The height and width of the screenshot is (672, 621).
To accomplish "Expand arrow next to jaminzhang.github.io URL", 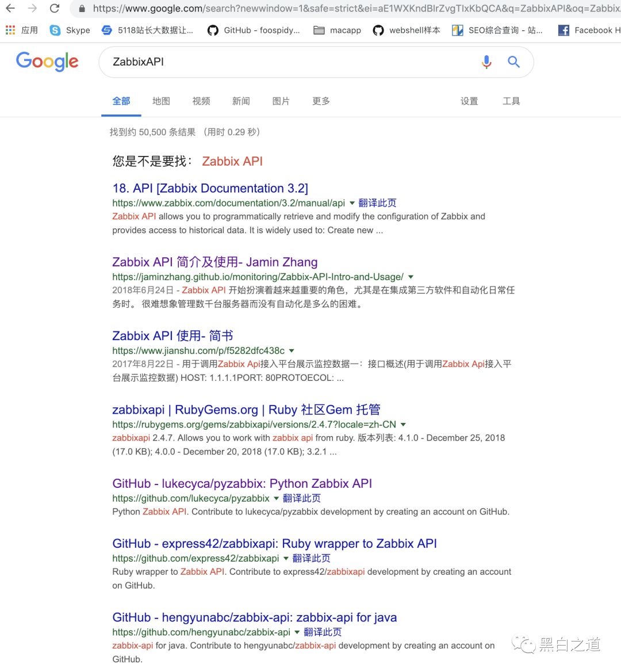I will click(411, 277).
